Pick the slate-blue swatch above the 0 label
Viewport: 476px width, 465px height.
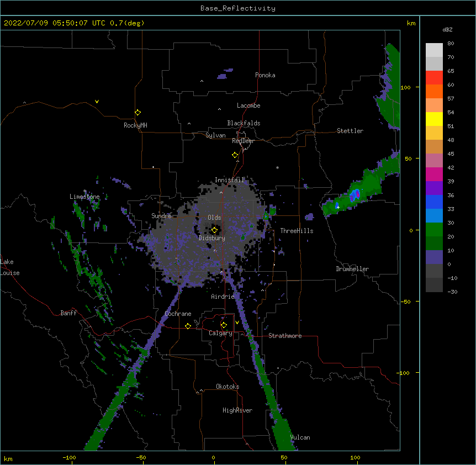tap(434, 257)
